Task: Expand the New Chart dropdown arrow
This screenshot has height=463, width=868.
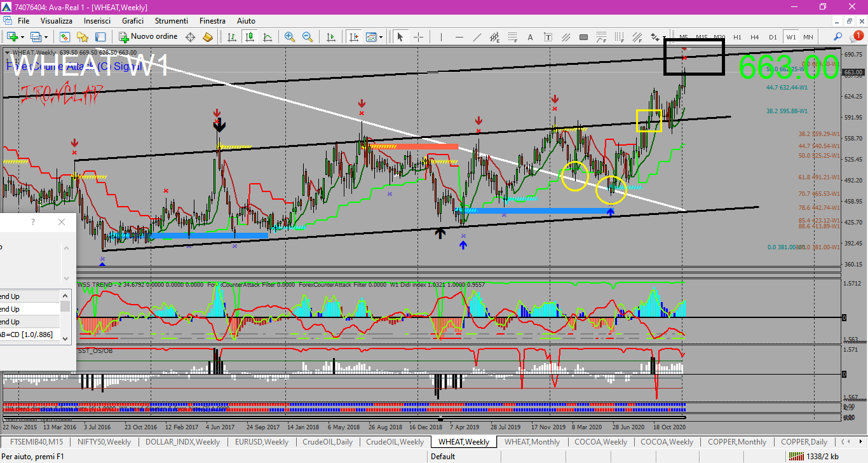Action: (x=22, y=37)
